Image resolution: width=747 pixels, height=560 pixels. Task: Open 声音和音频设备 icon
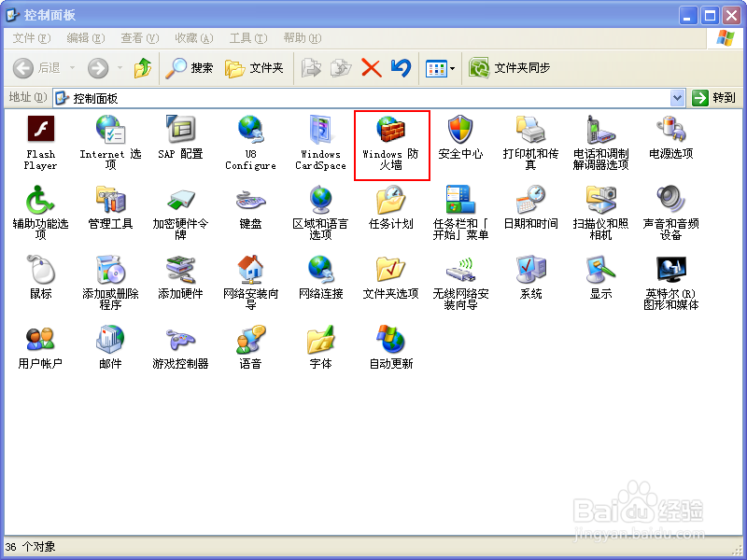670,213
